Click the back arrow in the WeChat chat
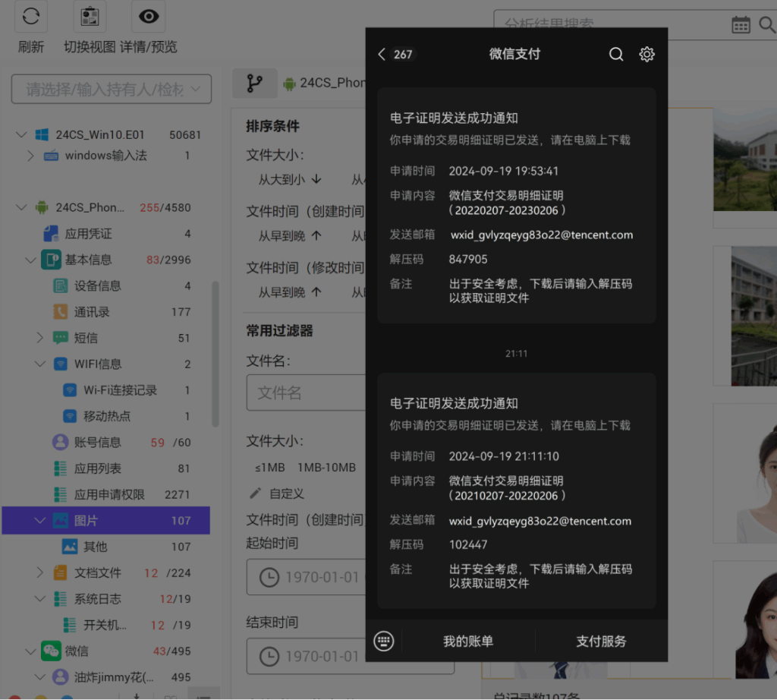The height and width of the screenshot is (700, 777). tap(382, 54)
